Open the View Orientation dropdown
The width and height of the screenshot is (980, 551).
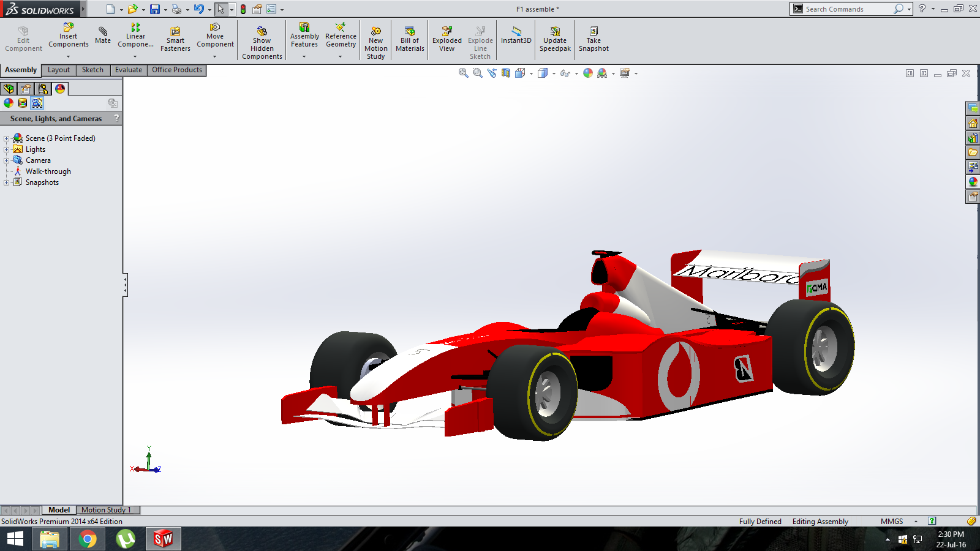coord(531,73)
